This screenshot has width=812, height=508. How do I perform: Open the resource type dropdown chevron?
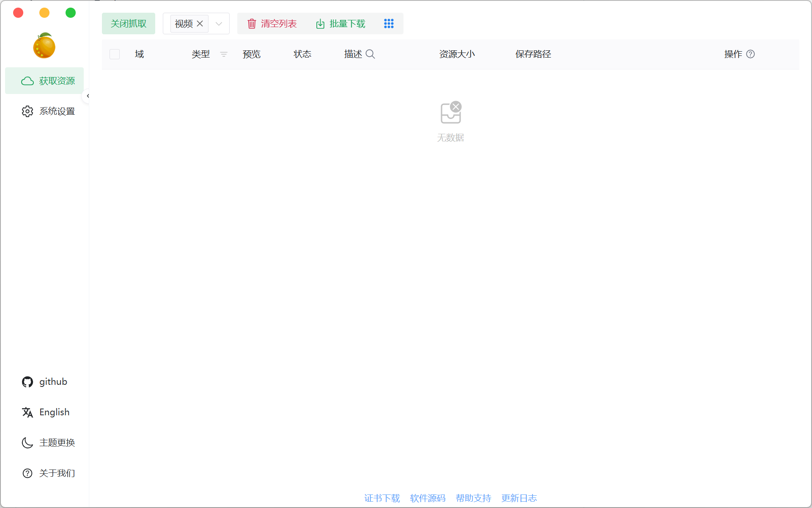(219, 24)
